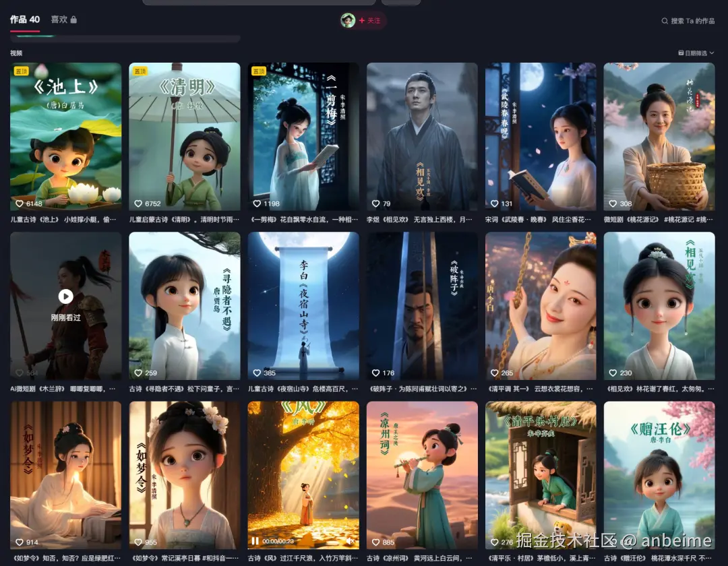Viewport: 728px width, 566px height.
Task: Like the 《相见欢》 video with its heart toggle
Action: click(x=613, y=373)
